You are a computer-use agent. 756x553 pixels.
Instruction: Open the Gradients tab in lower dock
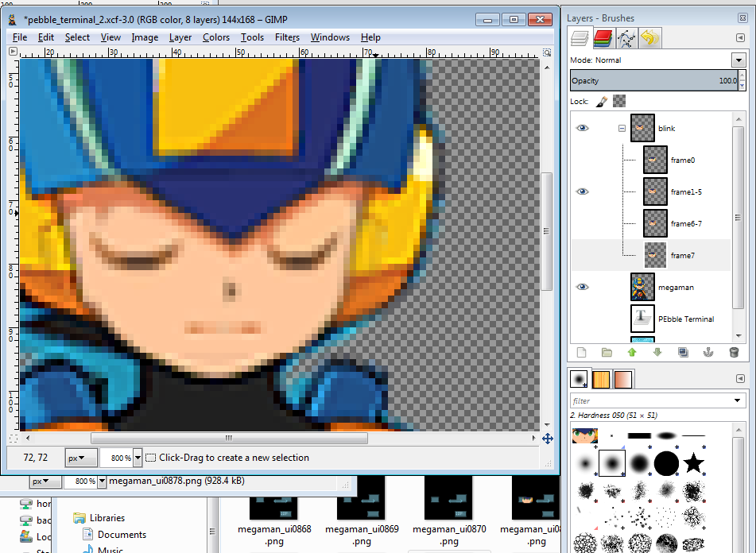(622, 379)
